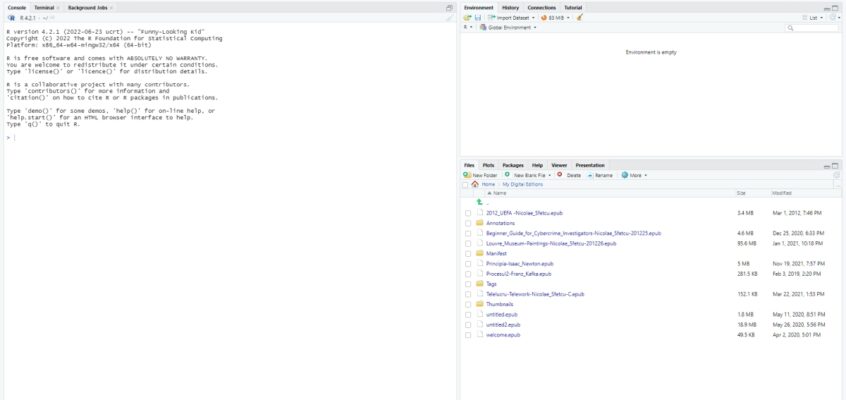
Task: Click the console prompt line
Action: pos(228,138)
